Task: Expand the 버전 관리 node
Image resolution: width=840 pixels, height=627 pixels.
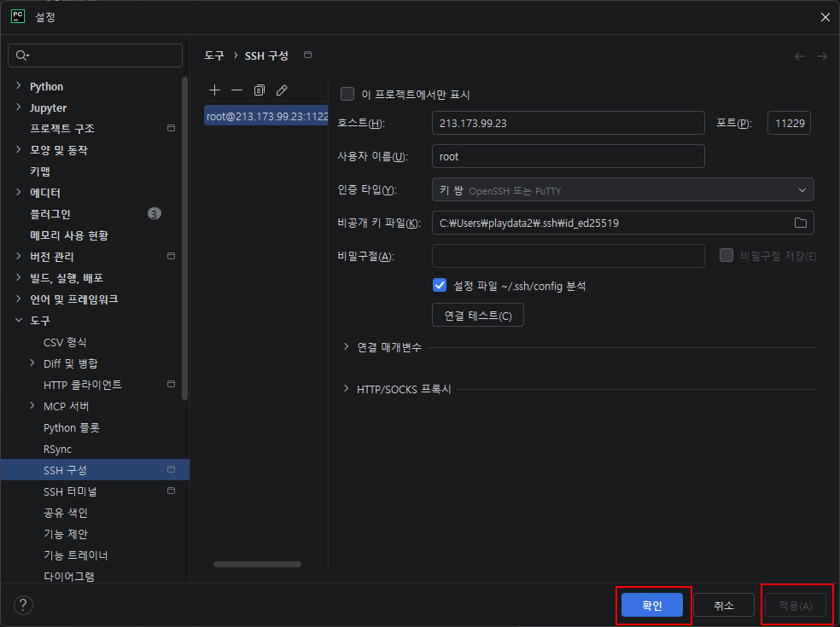Action: tap(19, 256)
